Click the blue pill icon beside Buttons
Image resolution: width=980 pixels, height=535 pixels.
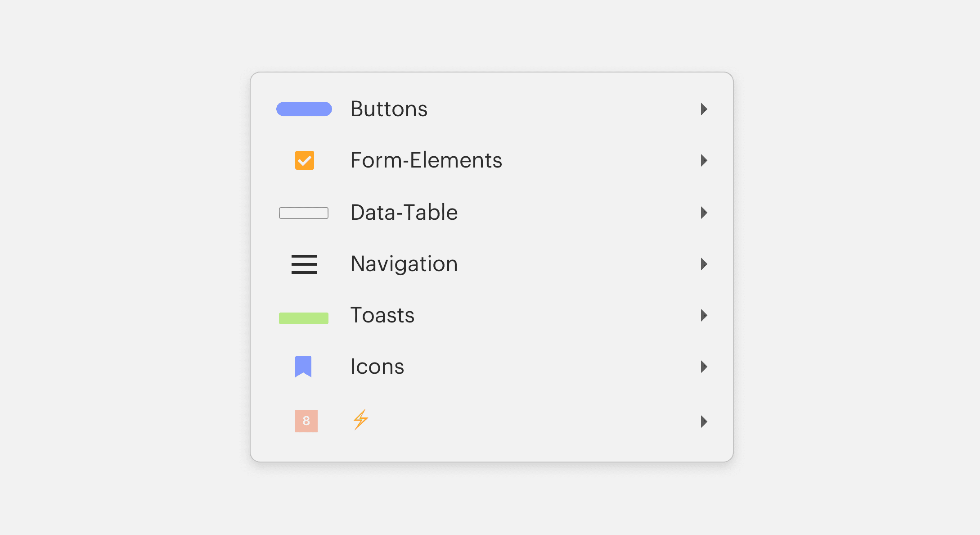pyautogui.click(x=304, y=109)
